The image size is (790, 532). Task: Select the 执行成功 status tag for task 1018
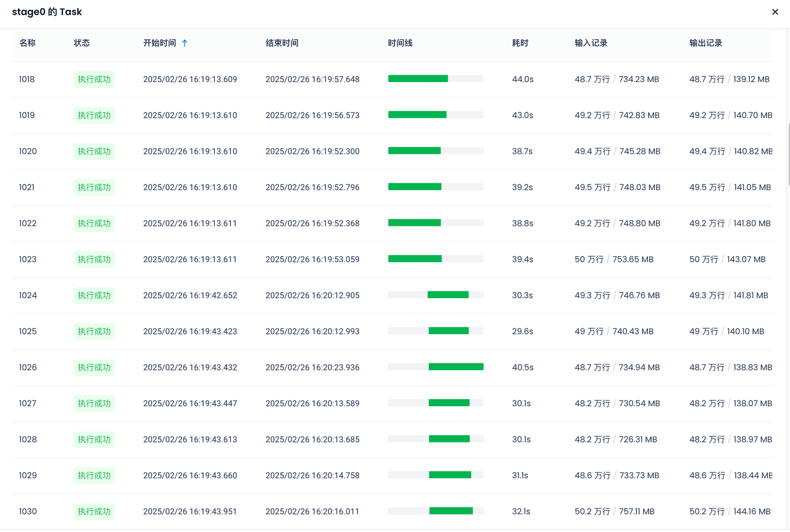[94, 80]
